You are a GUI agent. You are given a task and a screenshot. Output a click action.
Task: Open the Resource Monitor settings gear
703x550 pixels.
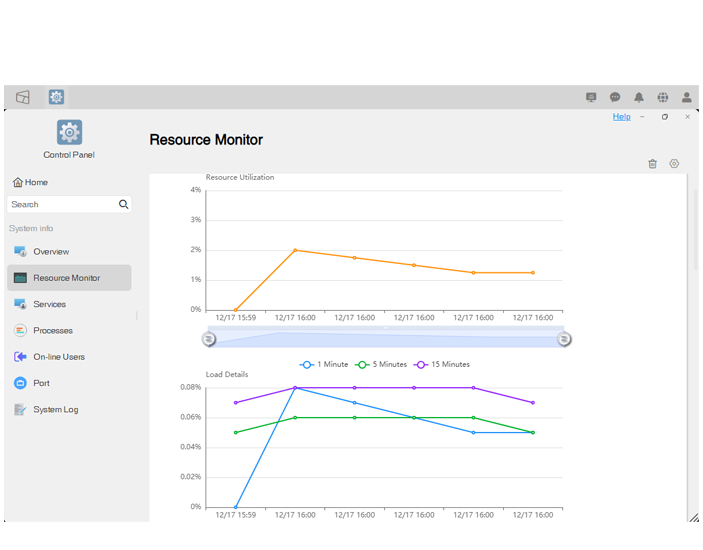[674, 164]
